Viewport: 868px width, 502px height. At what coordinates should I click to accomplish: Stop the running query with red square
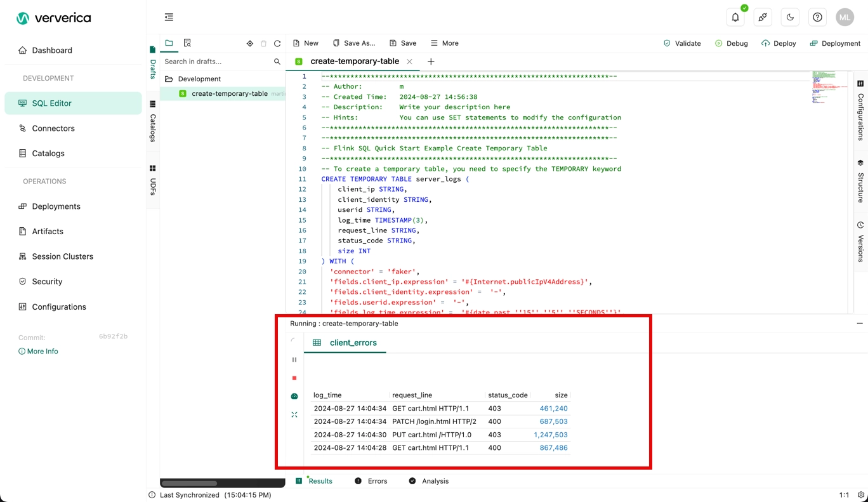294,378
